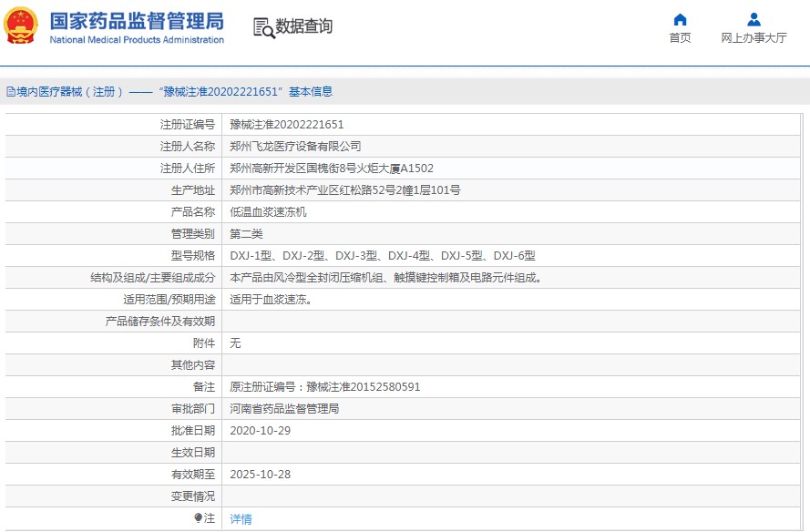Click the 有效期至 label
Screen dimensions: 810x532
pyautogui.click(x=192, y=474)
